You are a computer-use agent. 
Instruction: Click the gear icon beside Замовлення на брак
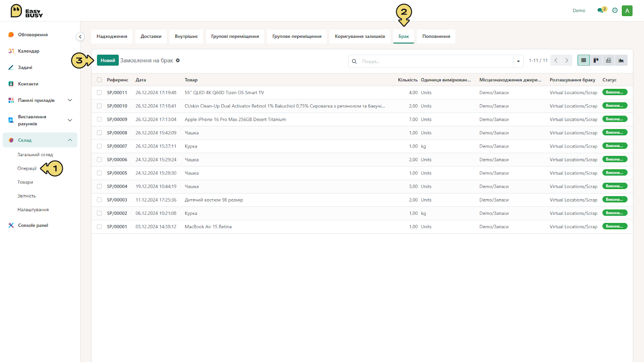(178, 60)
